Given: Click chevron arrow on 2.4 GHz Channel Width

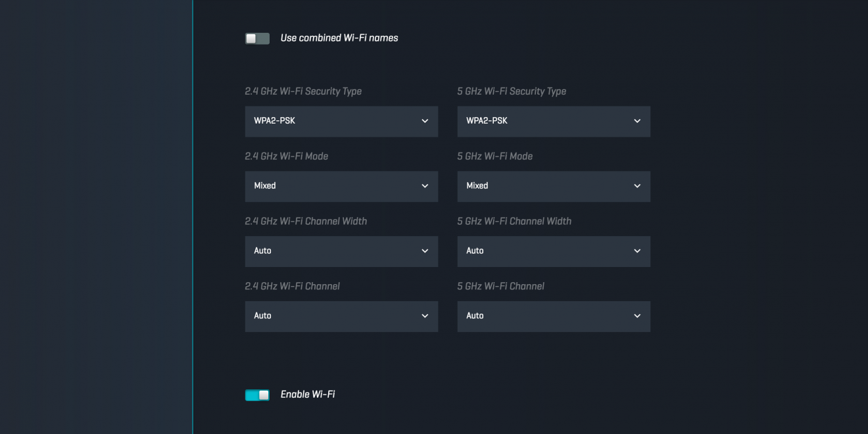Looking at the screenshot, I should [425, 251].
